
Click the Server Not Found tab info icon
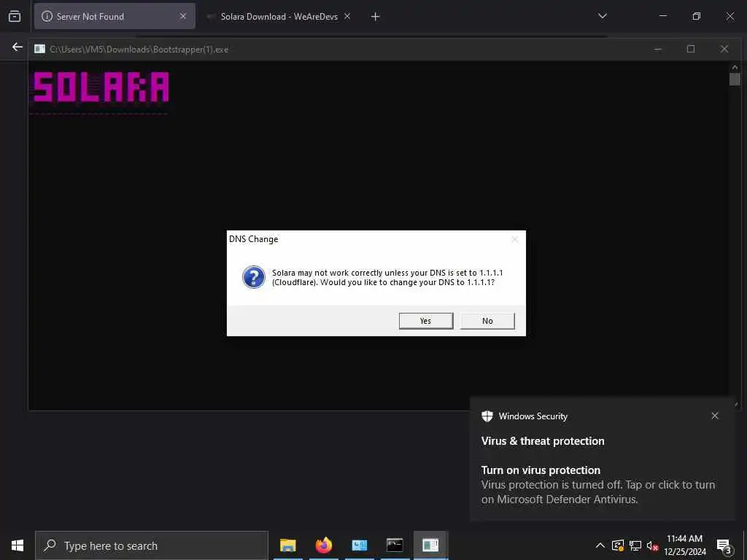pos(47,16)
